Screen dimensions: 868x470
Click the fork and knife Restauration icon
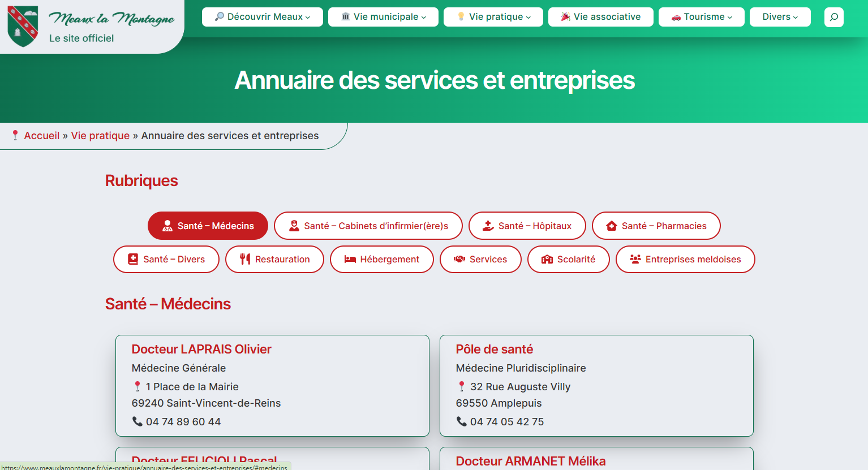pos(245,259)
